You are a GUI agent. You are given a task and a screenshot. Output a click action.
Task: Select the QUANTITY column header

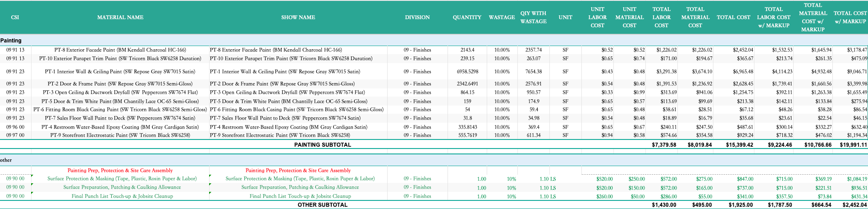(467, 17)
